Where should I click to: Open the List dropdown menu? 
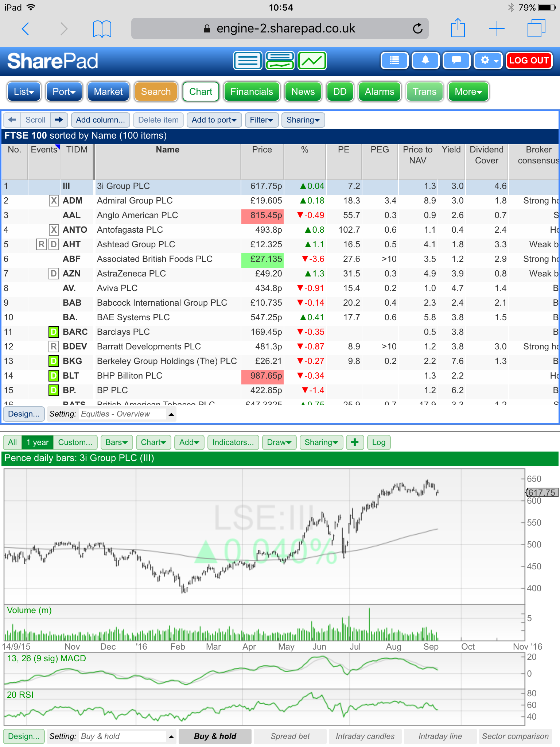[24, 92]
